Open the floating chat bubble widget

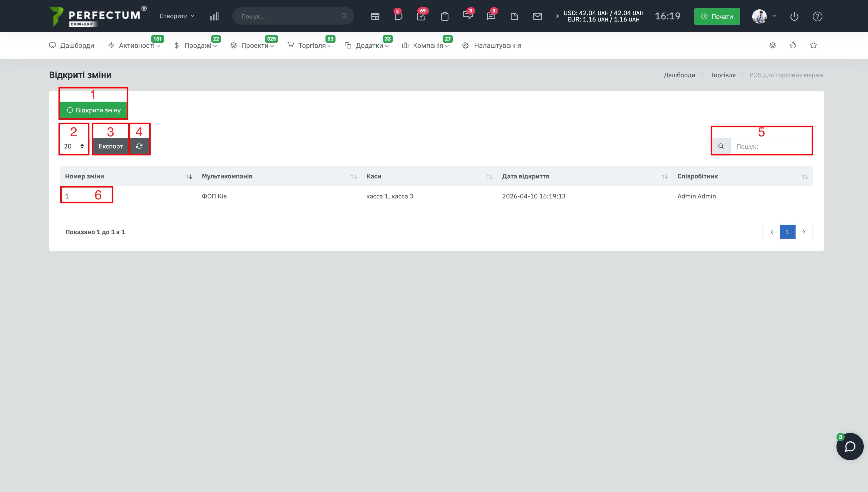pos(850,446)
